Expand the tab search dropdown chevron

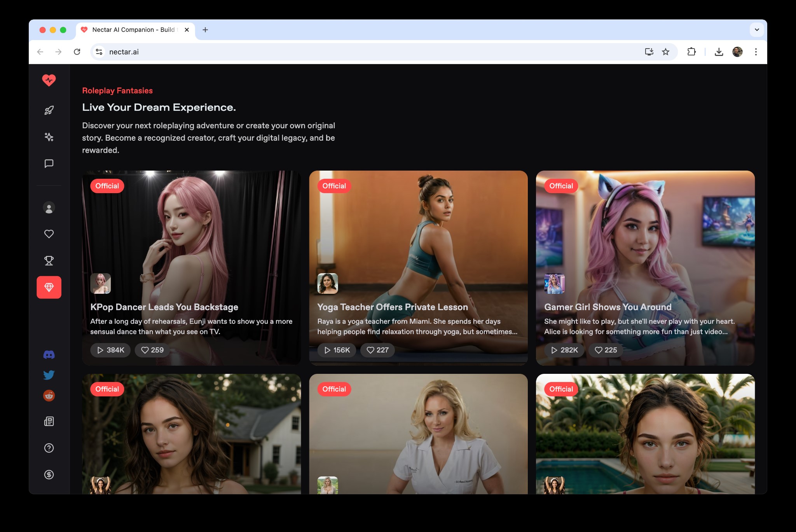coord(757,30)
